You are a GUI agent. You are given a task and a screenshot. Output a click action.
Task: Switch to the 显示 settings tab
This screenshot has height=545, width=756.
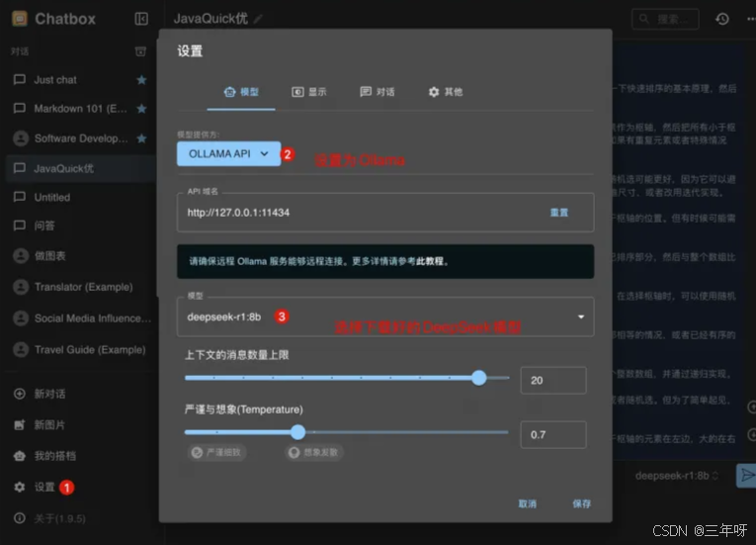tap(309, 92)
